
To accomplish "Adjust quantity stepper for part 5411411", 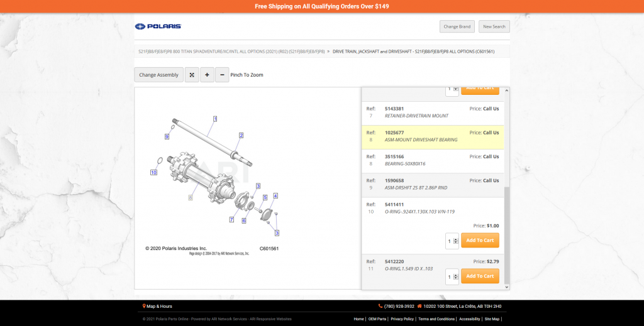I will [x=455, y=241].
